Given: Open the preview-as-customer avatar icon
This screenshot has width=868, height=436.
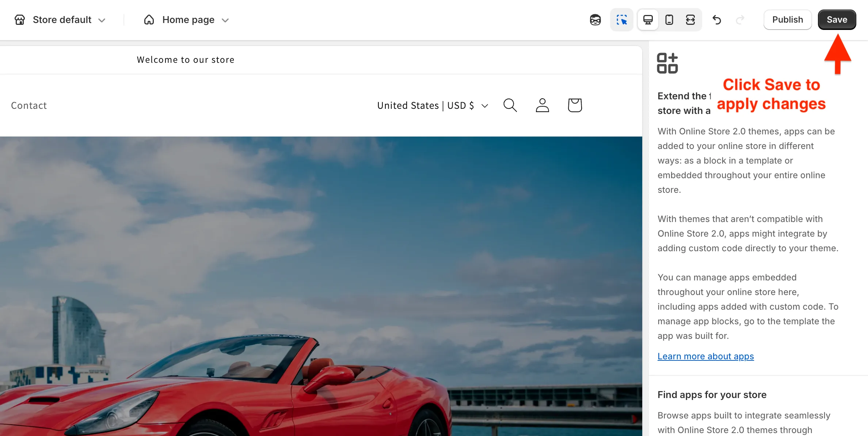Looking at the screenshot, I should tap(595, 20).
